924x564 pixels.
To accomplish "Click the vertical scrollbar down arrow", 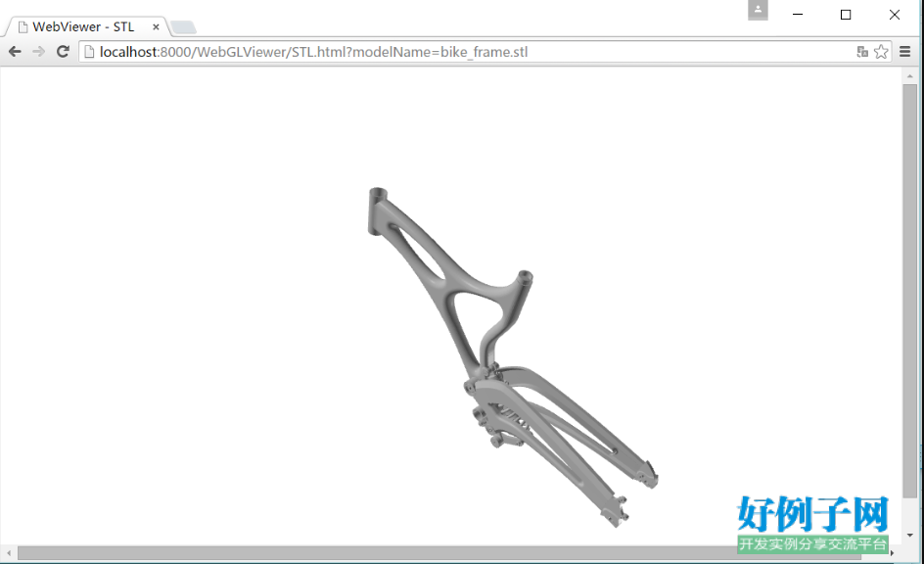I will pyautogui.click(x=910, y=536).
